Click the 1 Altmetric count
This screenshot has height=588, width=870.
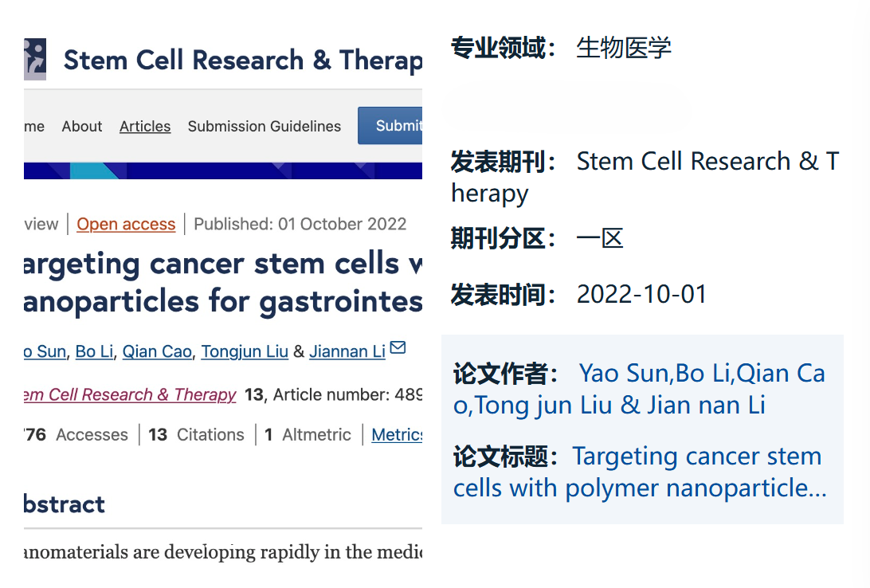[x=308, y=435]
